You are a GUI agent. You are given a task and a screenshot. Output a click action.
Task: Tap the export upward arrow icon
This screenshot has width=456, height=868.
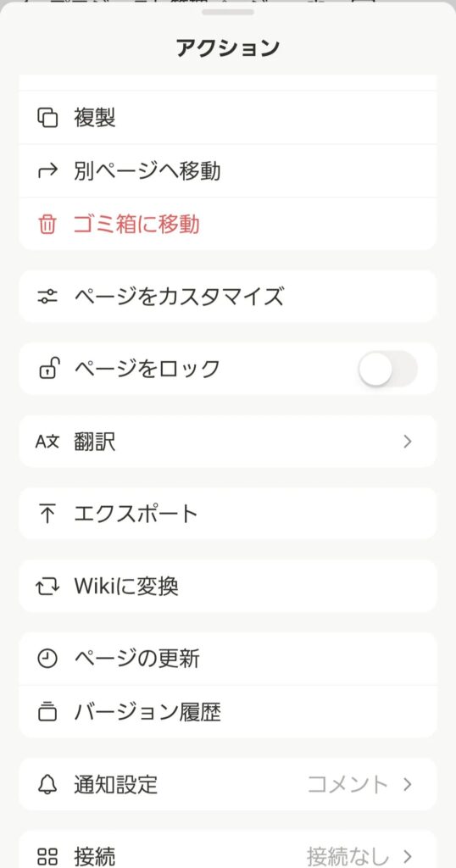[47, 514]
